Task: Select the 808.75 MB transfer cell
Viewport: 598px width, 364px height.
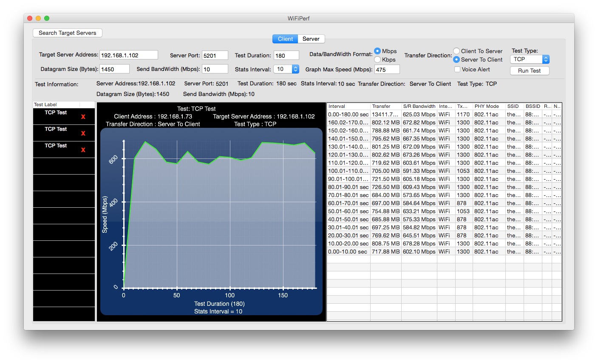Action: point(386,243)
